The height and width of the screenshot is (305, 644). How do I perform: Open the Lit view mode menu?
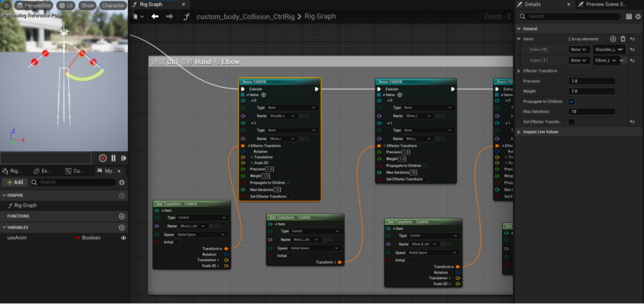pos(66,5)
